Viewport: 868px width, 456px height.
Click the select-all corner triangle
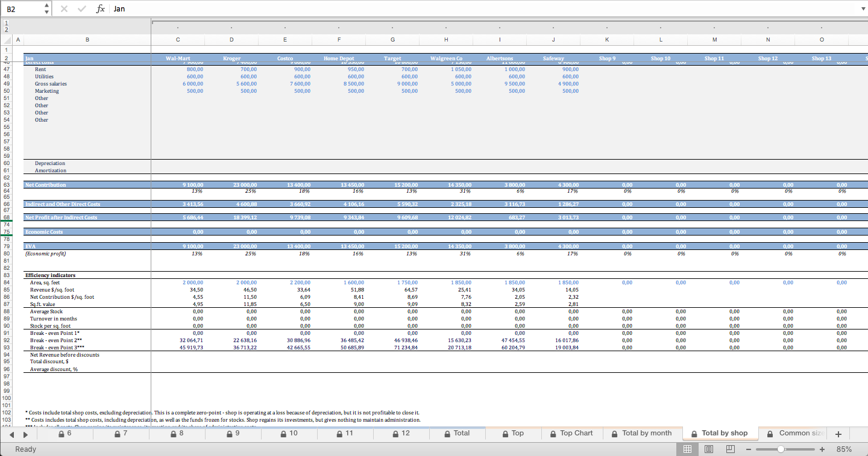point(7,40)
